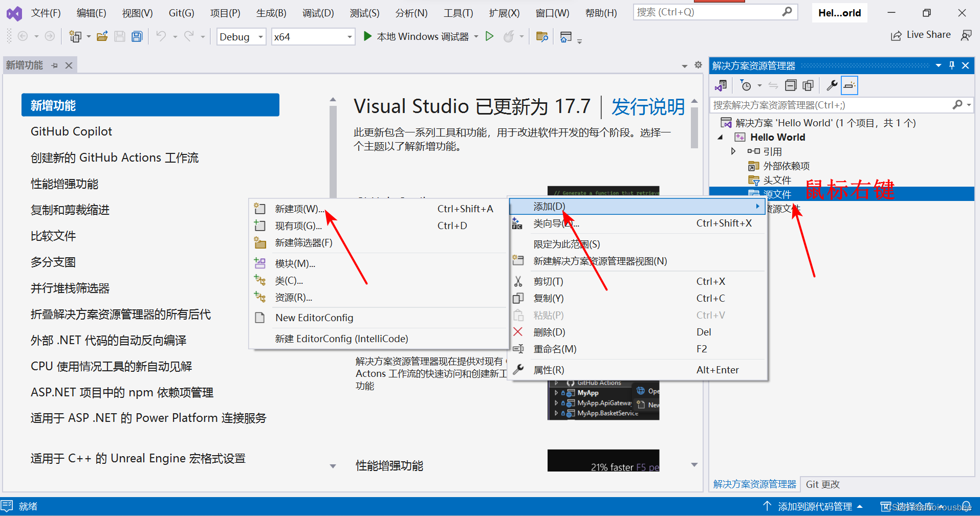
Task: Pin the 新增功能 document tab
Action: click(55, 65)
